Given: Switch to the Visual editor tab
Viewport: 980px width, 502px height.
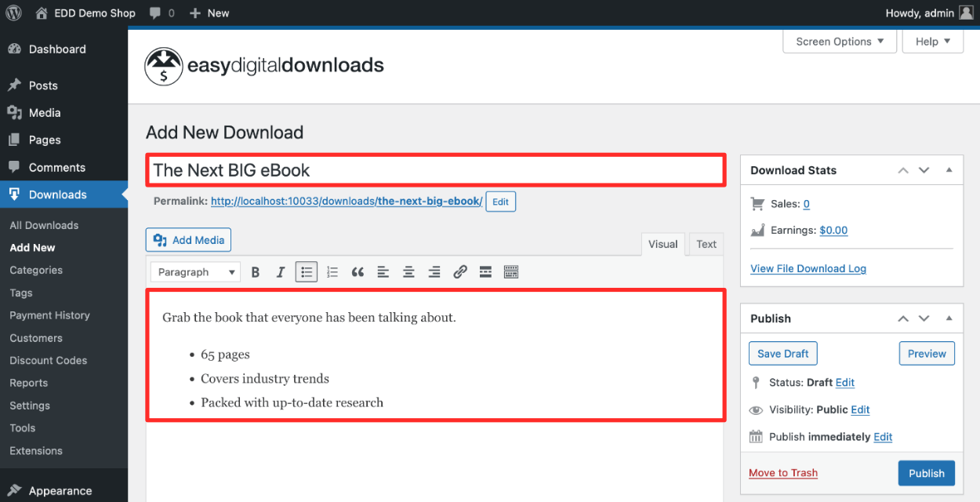Looking at the screenshot, I should pos(662,244).
